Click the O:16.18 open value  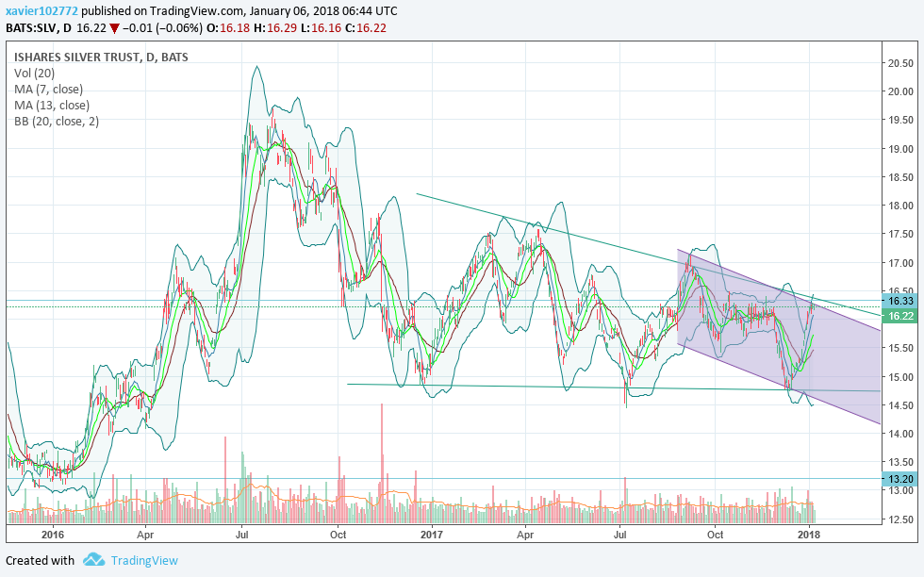coord(228,27)
